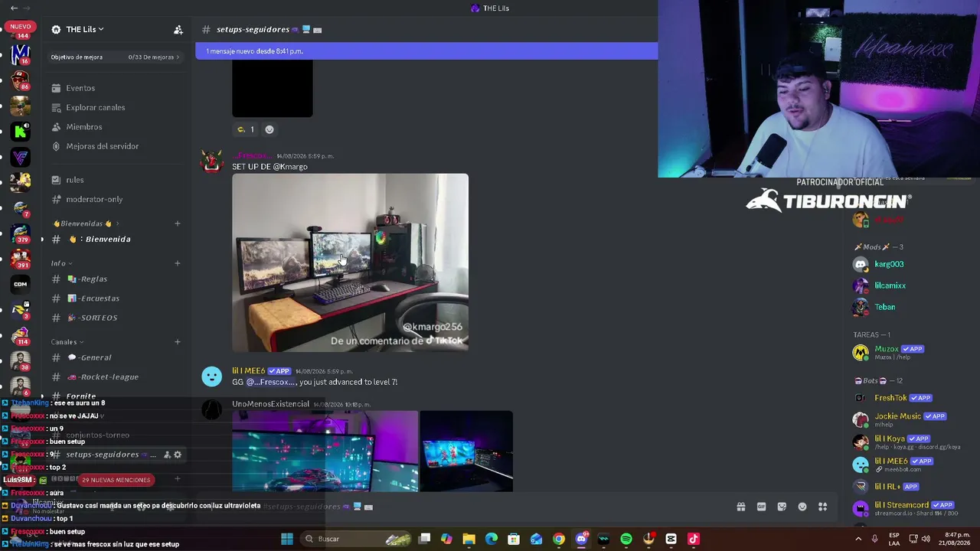Open Spotify from taskbar
980x551 pixels.
[626, 539]
